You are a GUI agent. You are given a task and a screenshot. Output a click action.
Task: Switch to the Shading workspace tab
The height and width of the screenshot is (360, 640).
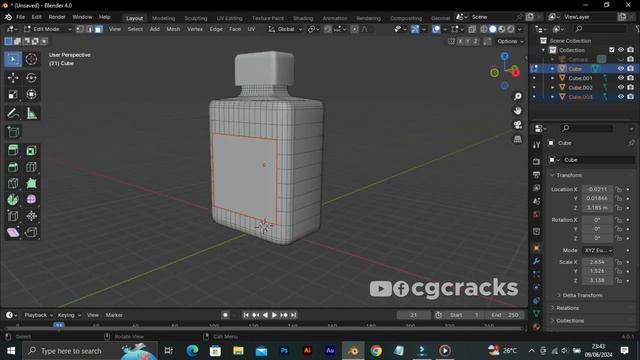303,18
